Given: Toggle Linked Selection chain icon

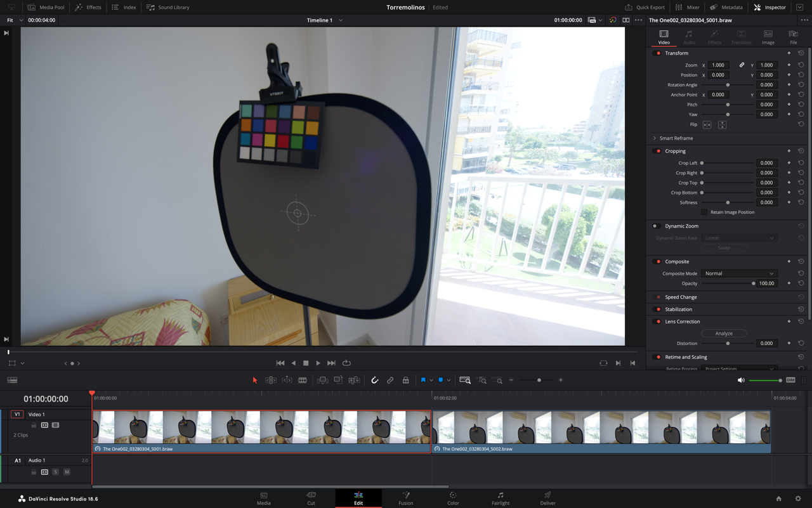Looking at the screenshot, I should point(390,381).
